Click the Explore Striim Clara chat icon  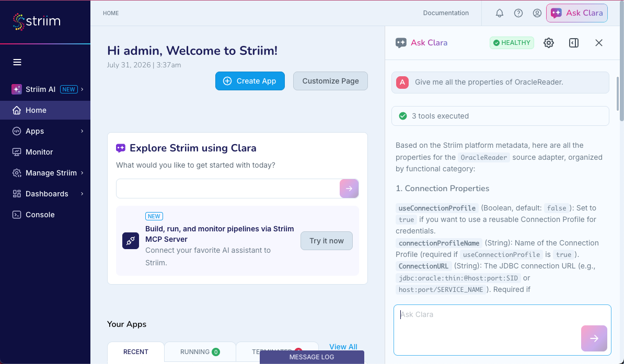(121, 148)
